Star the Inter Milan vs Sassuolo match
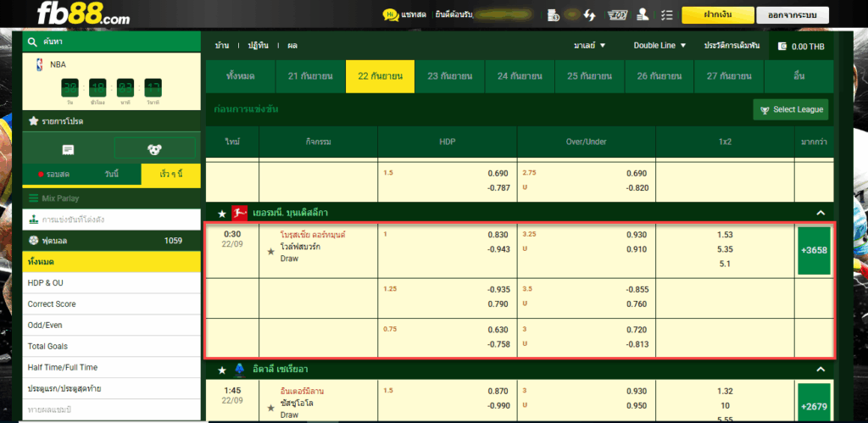 [270, 408]
